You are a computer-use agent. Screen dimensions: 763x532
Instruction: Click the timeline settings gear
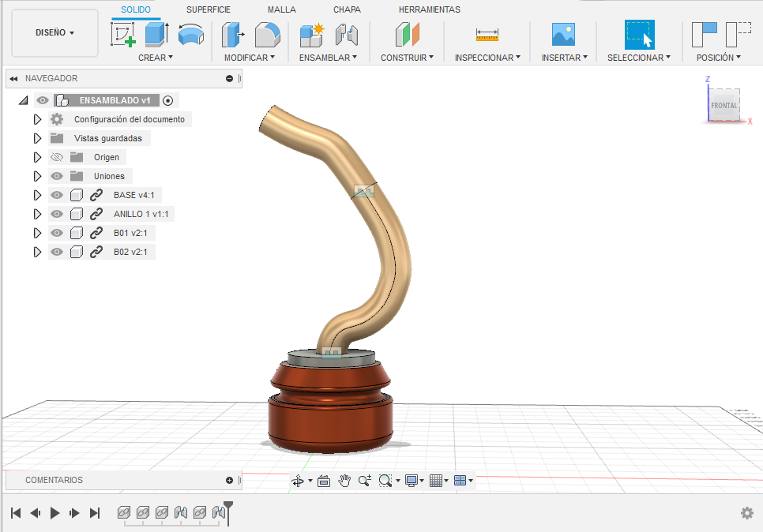[747, 512]
